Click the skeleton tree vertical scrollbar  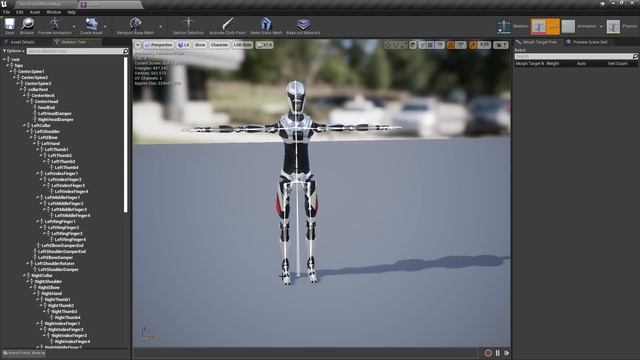point(125,135)
